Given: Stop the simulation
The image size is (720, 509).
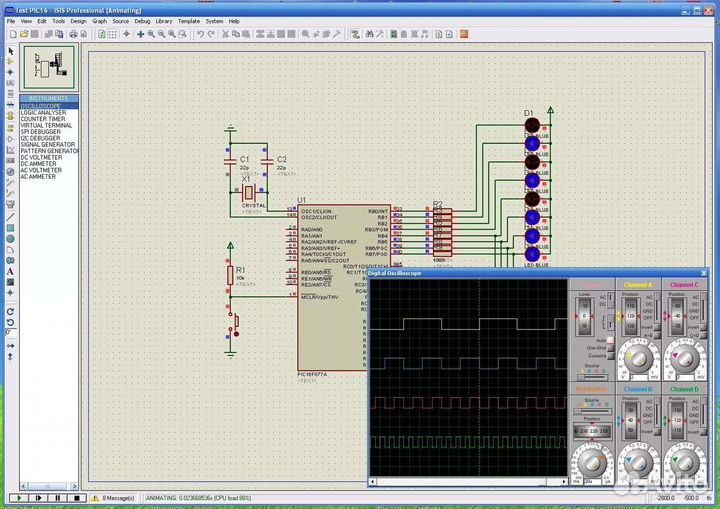Looking at the screenshot, I should click(77, 498).
